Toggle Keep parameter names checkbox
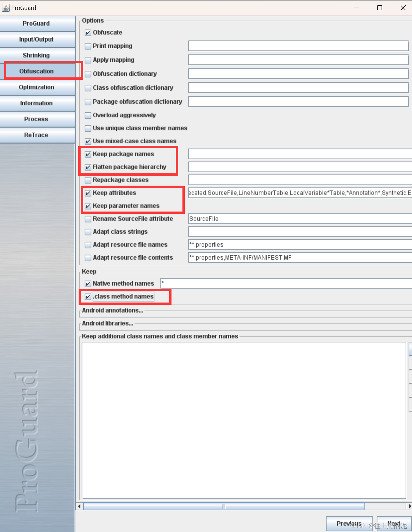The height and width of the screenshot is (532, 412). 88,206
